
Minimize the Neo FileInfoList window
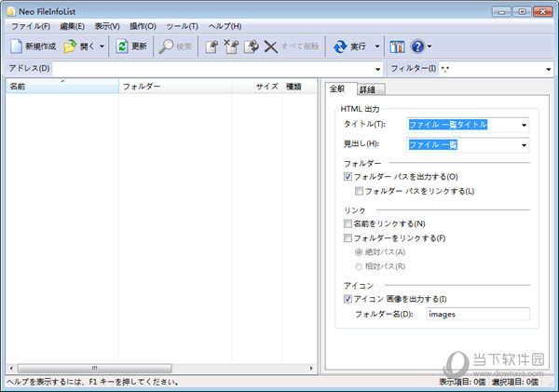pyautogui.click(x=501, y=12)
